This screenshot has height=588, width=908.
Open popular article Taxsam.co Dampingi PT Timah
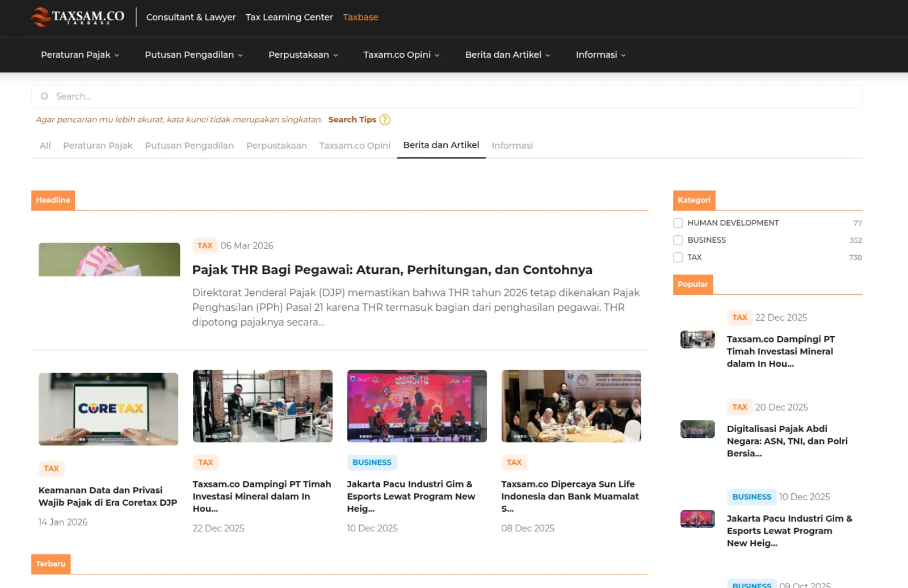point(781,352)
